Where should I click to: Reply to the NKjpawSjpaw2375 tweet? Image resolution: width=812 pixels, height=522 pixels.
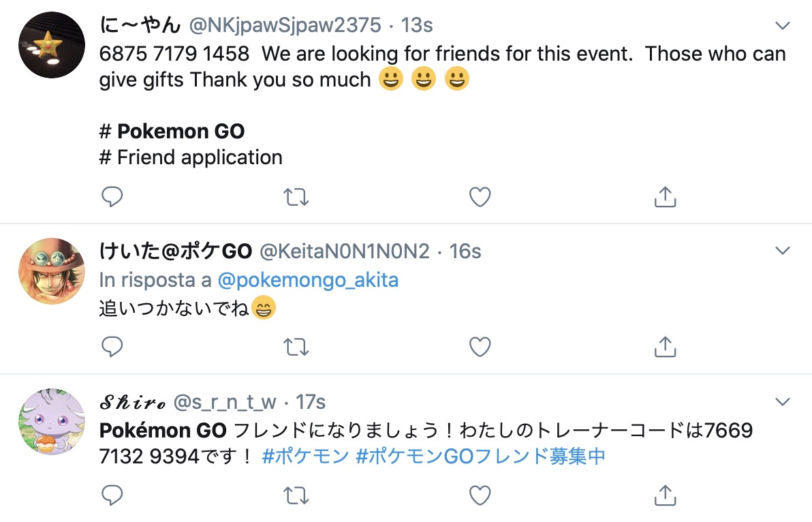(x=112, y=197)
